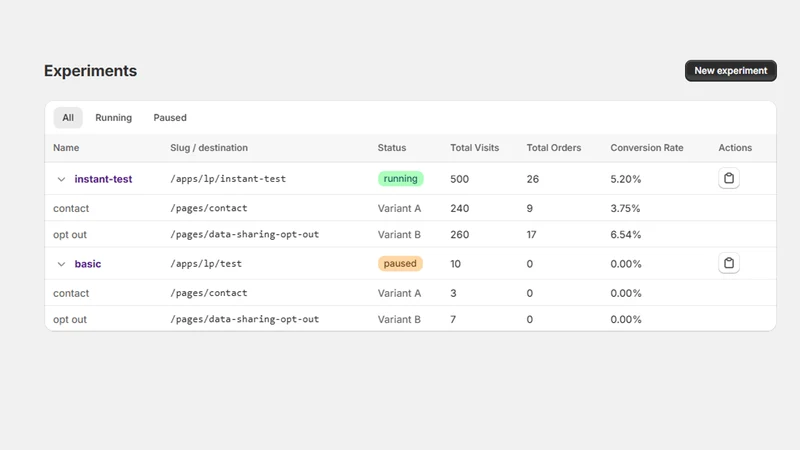Collapse the instant-test experiment row
Image resolution: width=800 pixels, height=450 pixels.
61,179
